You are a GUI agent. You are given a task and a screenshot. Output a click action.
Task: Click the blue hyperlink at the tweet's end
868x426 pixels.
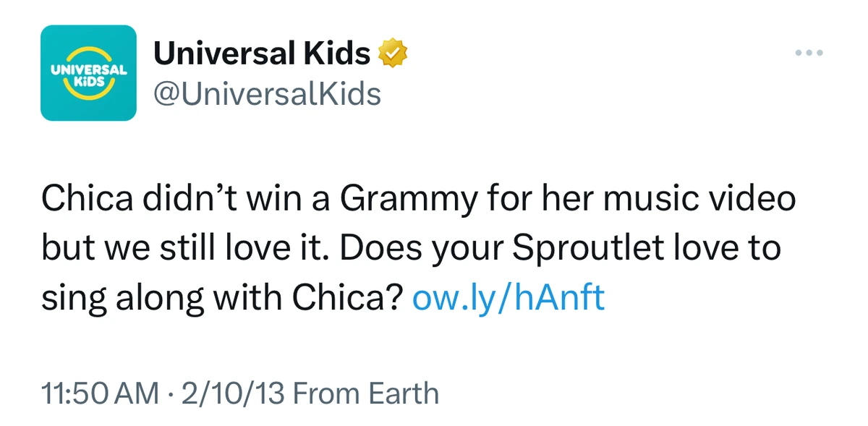(509, 297)
